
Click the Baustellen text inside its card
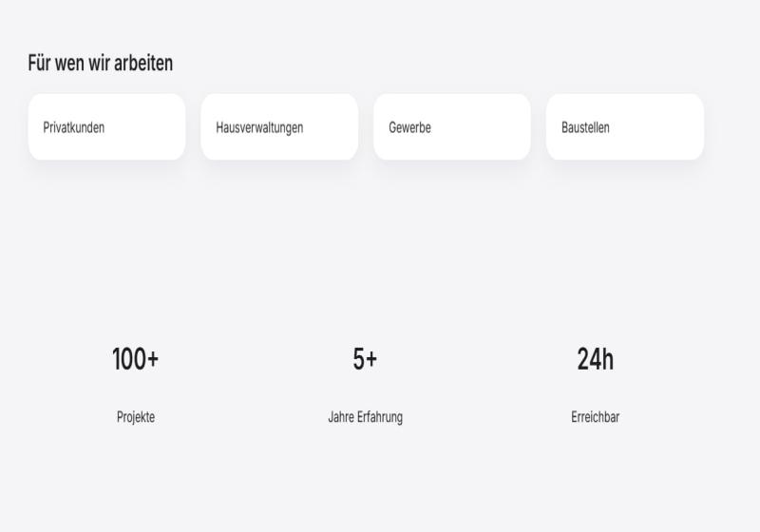(x=585, y=127)
